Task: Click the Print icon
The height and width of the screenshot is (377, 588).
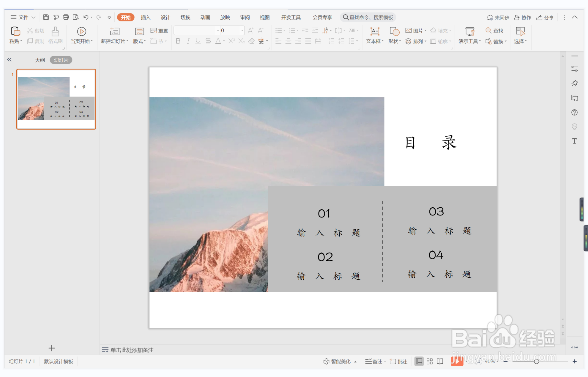Action: click(x=66, y=17)
